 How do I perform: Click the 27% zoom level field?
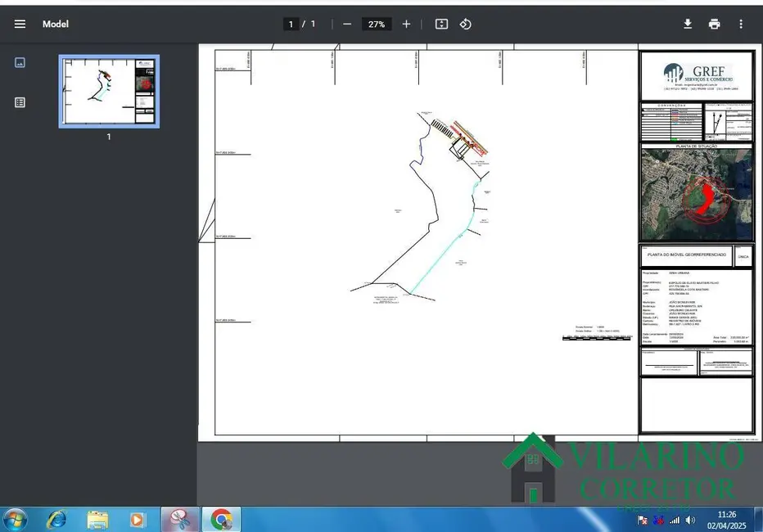[376, 24]
